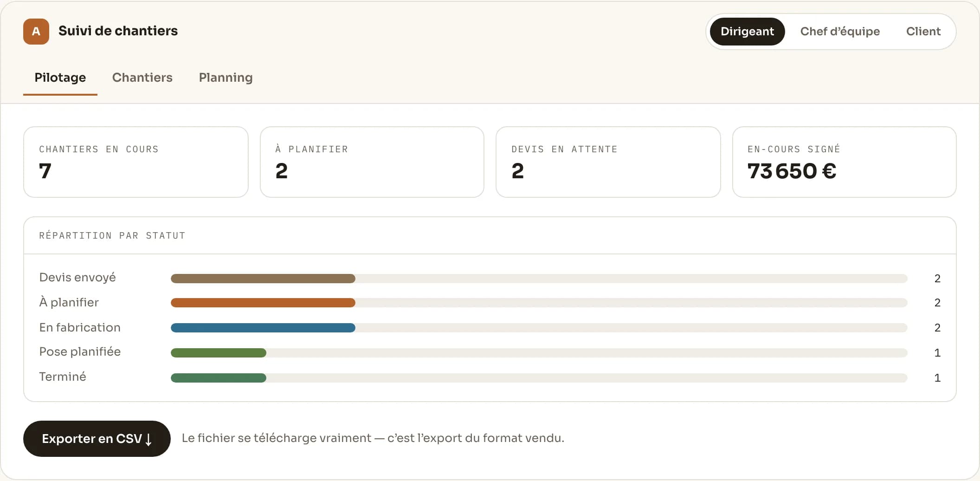Click the Pose planifiée green bar
This screenshot has height=481, width=980.
click(x=219, y=353)
